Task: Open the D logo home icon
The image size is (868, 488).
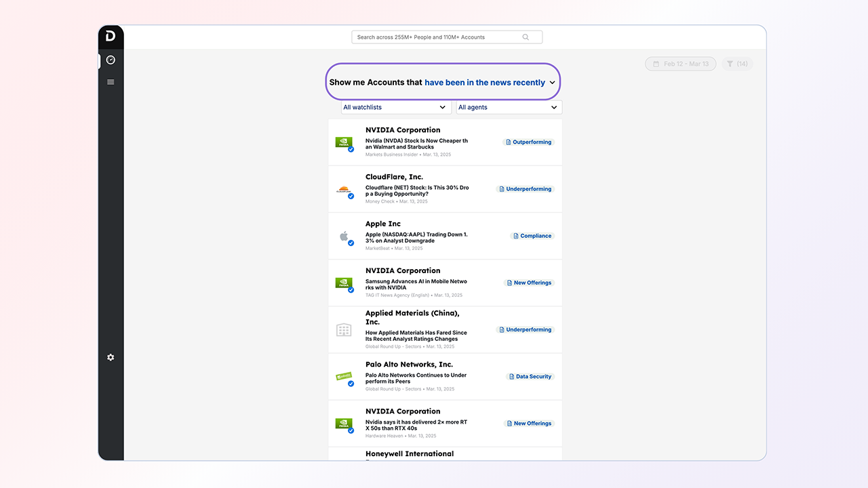Action: [x=111, y=37]
